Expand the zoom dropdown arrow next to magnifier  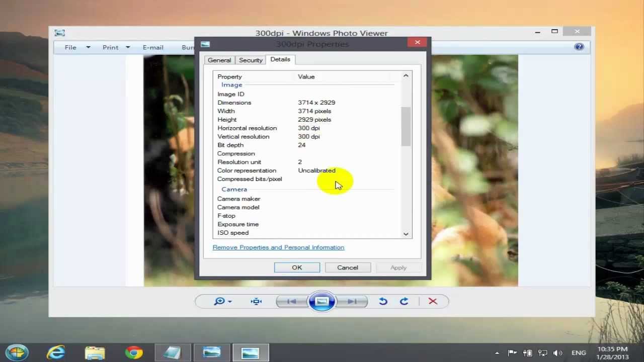pos(230,302)
